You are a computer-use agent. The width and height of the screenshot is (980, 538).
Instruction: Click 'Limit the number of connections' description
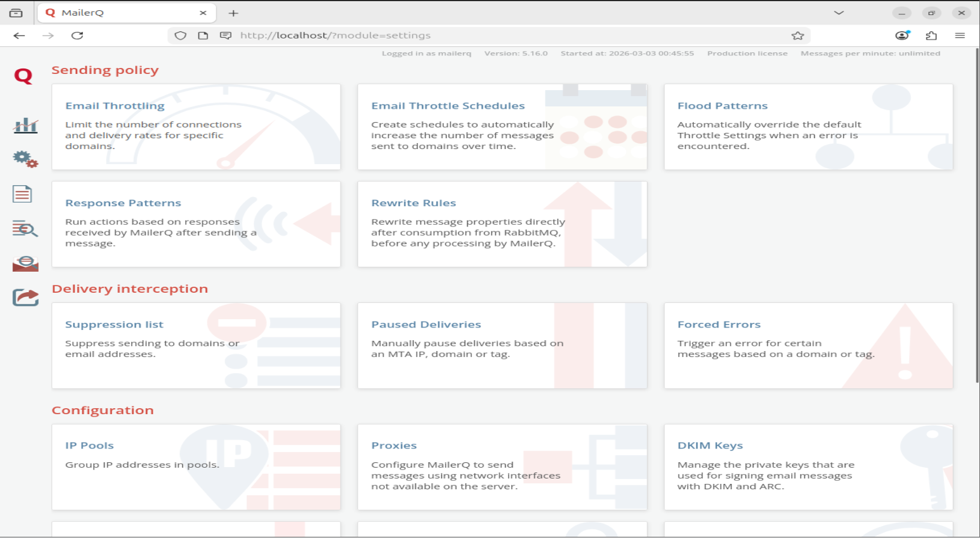click(153, 135)
